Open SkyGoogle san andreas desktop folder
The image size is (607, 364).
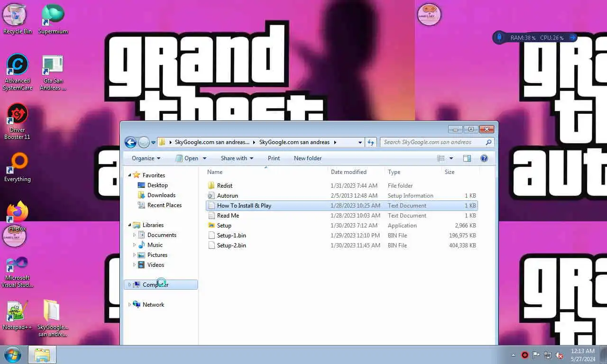pos(53,318)
